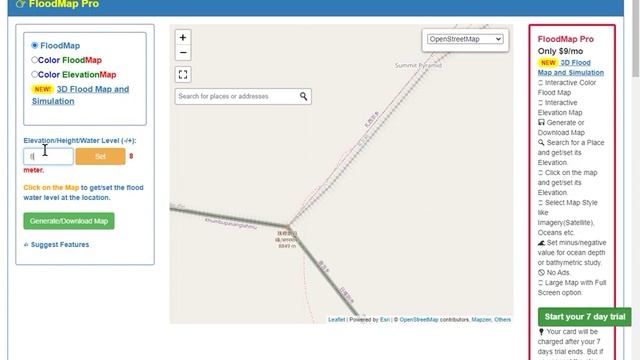Click the orange Set button
Image resolution: width=640 pixels, height=360 pixels.
click(100, 156)
